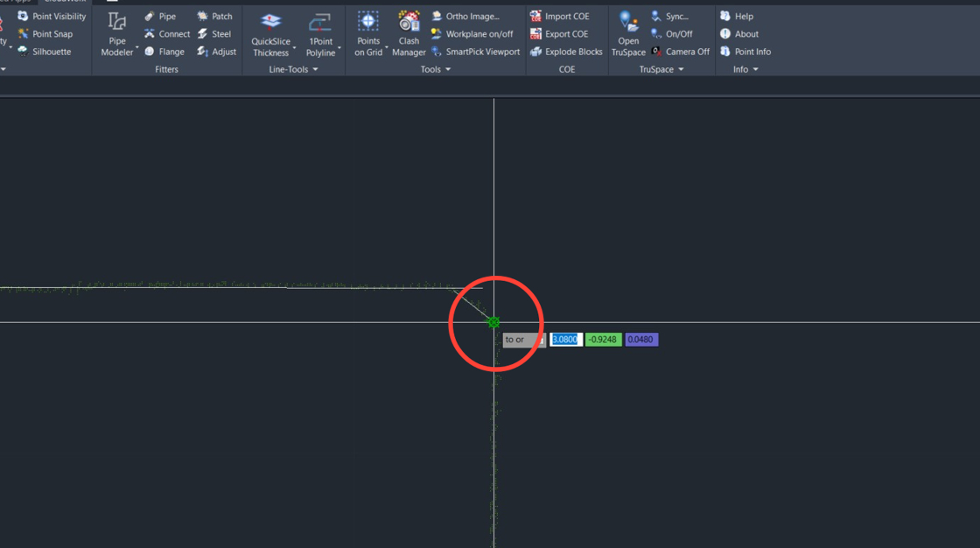The image size is (980, 548).
Task: Choose the Patch tool
Action: pyautogui.click(x=214, y=17)
